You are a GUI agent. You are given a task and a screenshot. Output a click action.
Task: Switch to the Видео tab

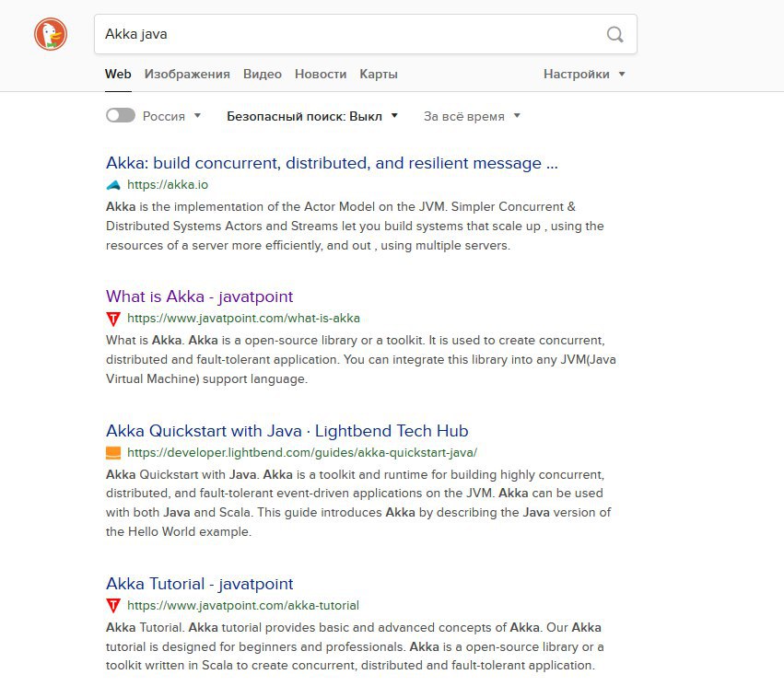pos(263,74)
